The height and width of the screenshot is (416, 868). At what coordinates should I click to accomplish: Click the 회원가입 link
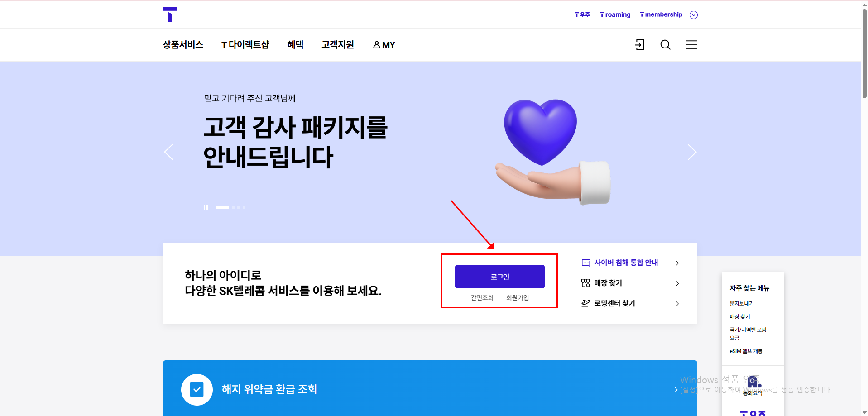pos(518,298)
